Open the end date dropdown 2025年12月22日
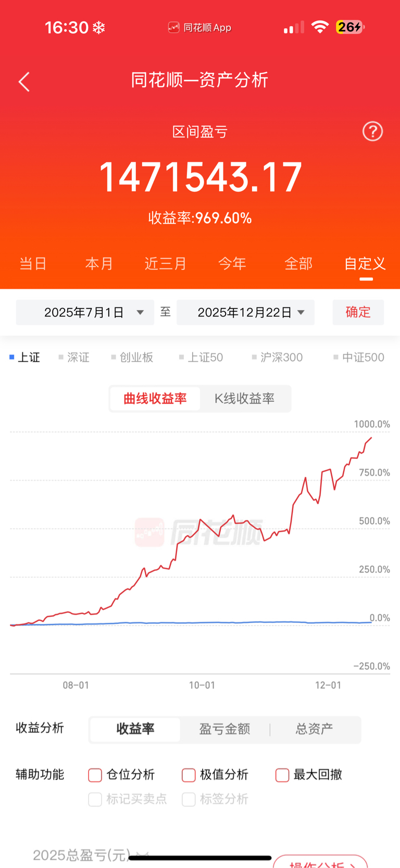Screen dimensions: 400x868 click(x=245, y=312)
